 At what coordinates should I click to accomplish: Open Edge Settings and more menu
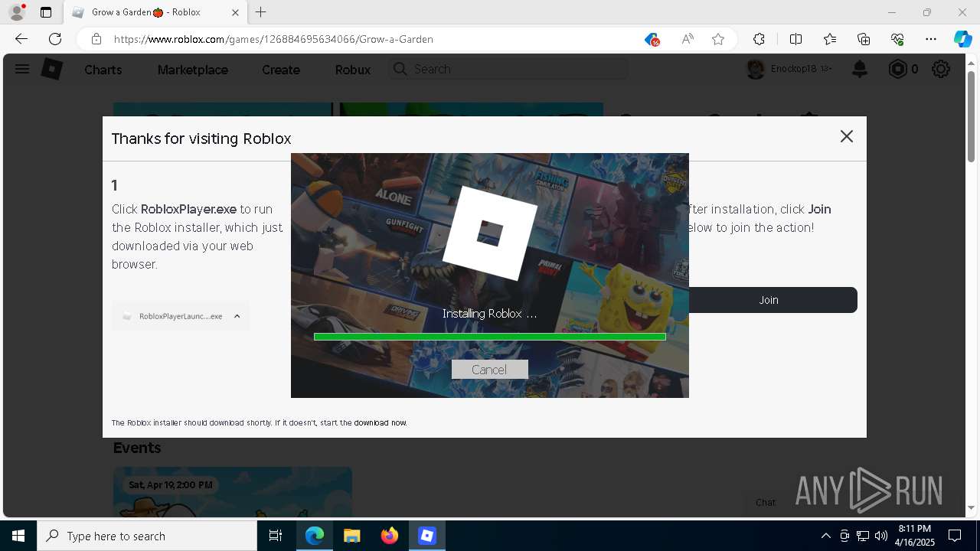931,39
